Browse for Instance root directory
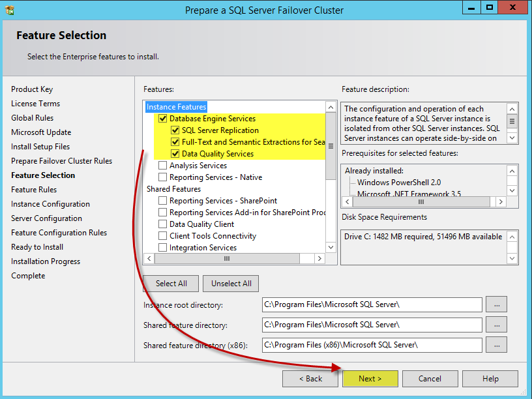532x399 pixels. pyautogui.click(x=496, y=304)
